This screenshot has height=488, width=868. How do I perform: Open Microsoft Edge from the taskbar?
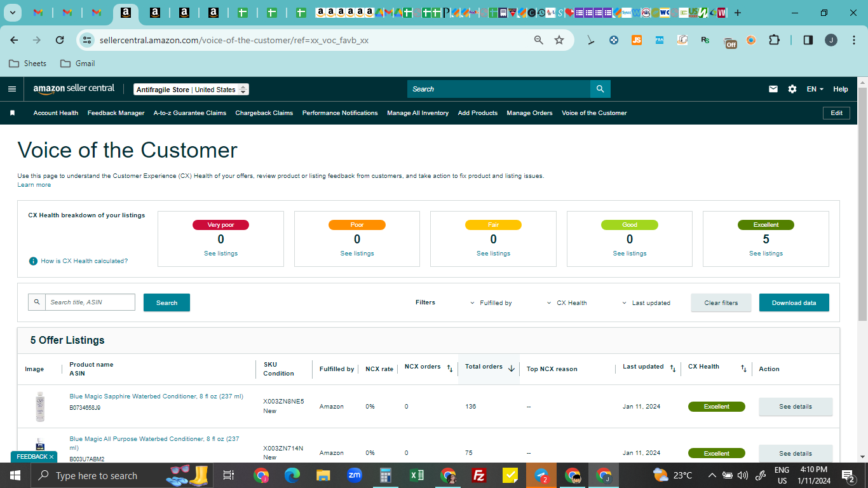(292, 475)
